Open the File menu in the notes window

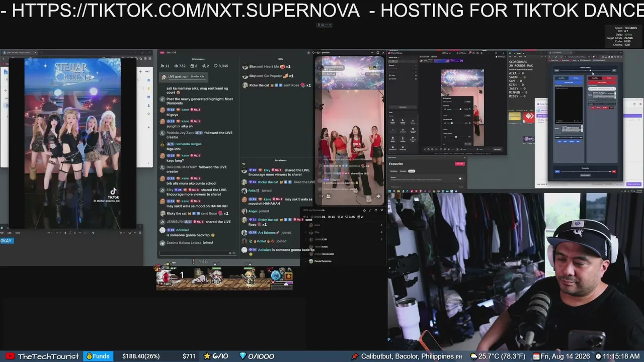click(3, 233)
